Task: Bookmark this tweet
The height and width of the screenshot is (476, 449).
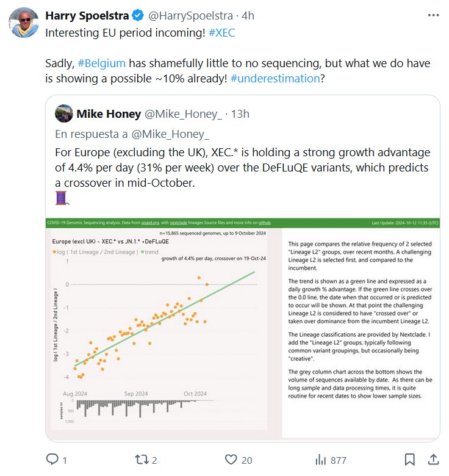Action: 410,460
